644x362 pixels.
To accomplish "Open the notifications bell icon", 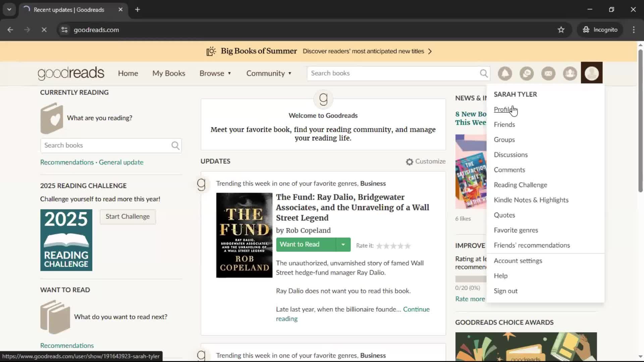I will coord(505,73).
